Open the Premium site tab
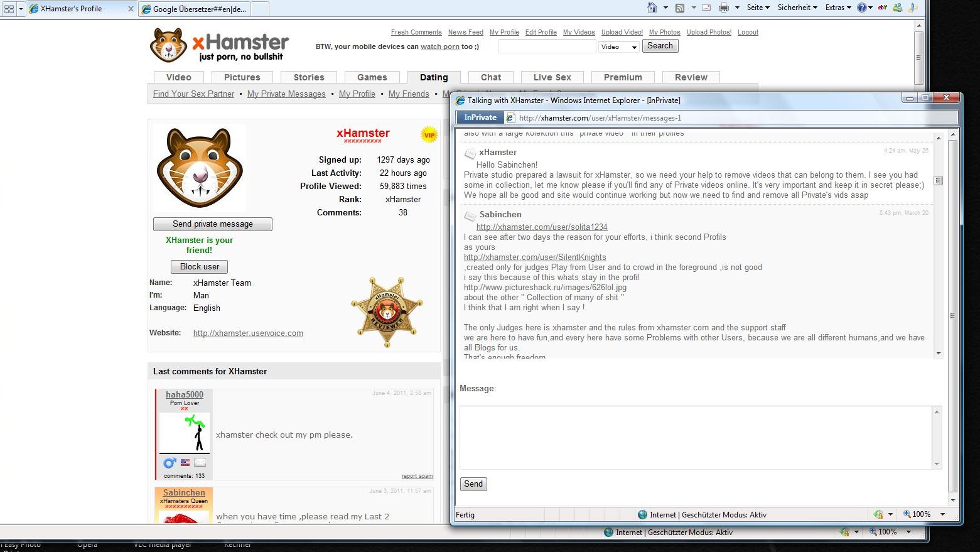This screenshot has height=552, width=980. pyautogui.click(x=623, y=77)
